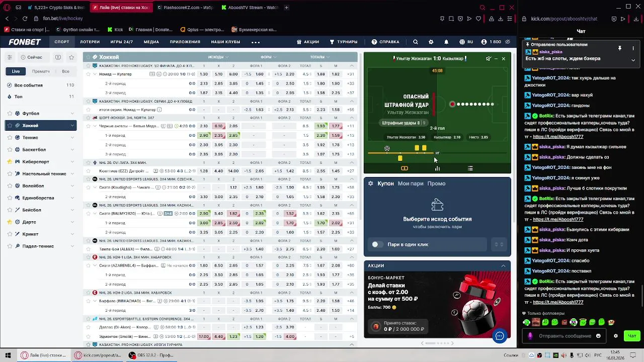Minimize the match tracker widget
The image size is (644, 362).
tap(496, 58)
